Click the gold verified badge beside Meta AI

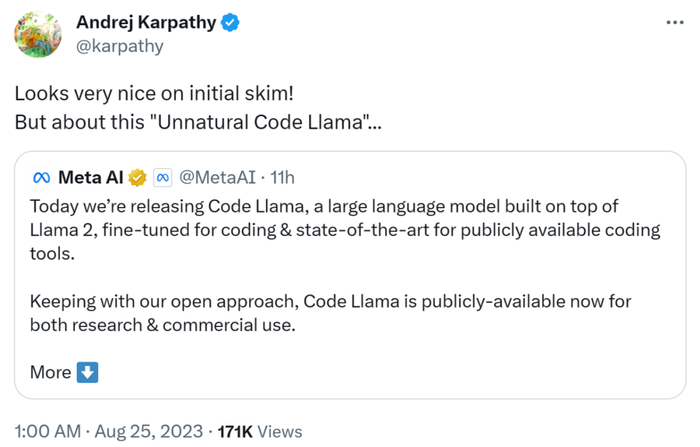138,178
